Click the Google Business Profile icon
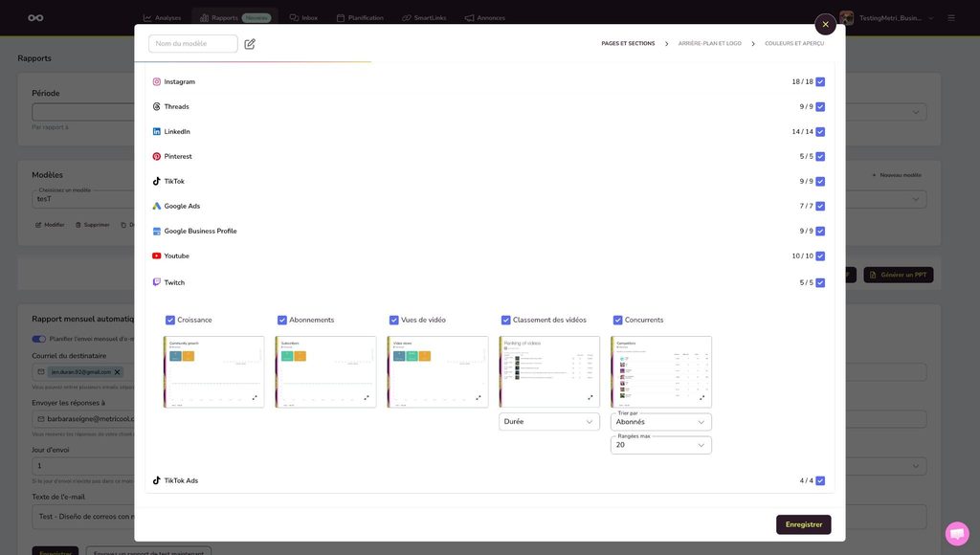The image size is (980, 555). tap(156, 232)
